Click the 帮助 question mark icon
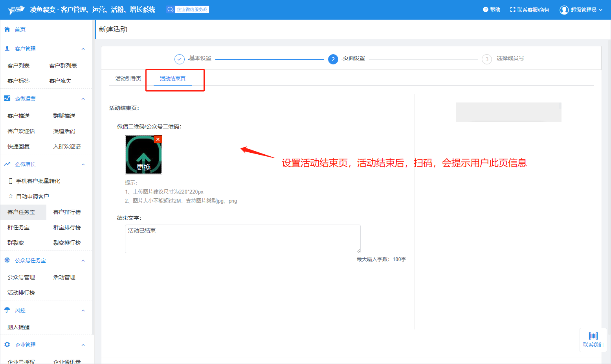This screenshot has width=611, height=364. 485,10
